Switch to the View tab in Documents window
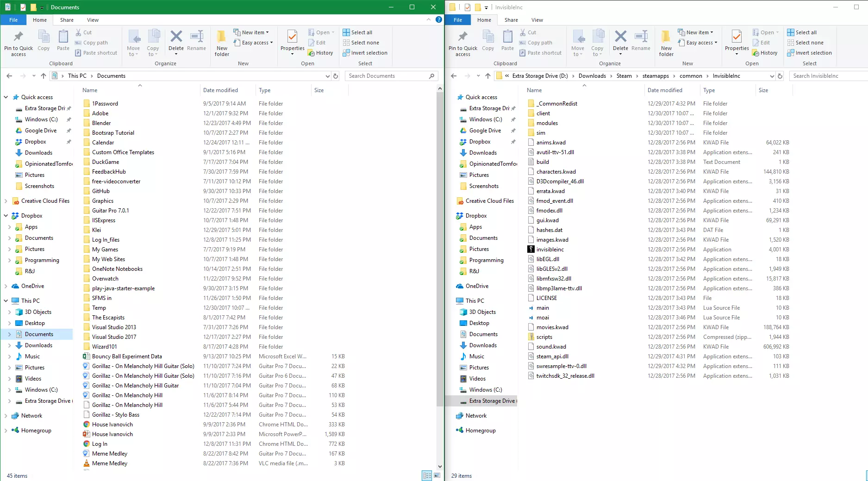Image resolution: width=868 pixels, height=481 pixels. (x=93, y=20)
